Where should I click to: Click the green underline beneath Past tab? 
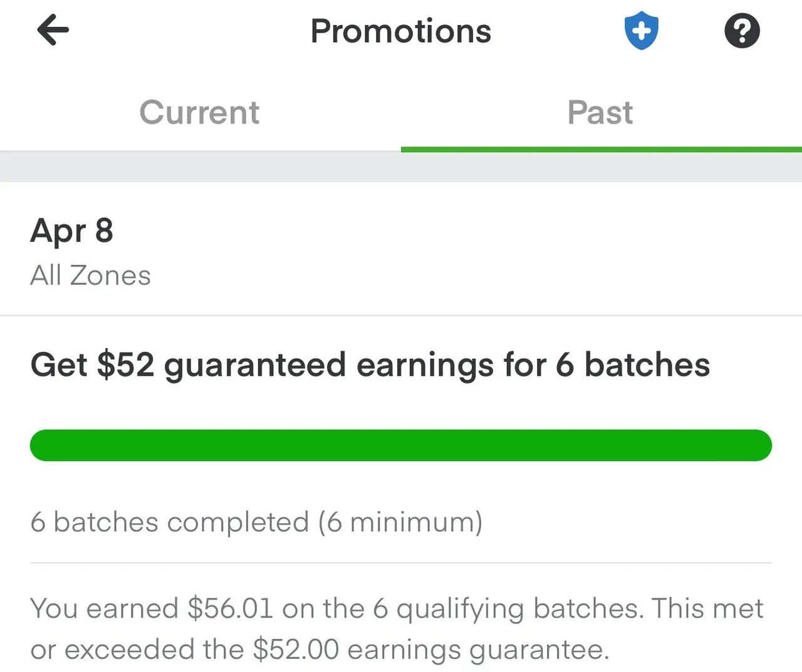click(601, 149)
